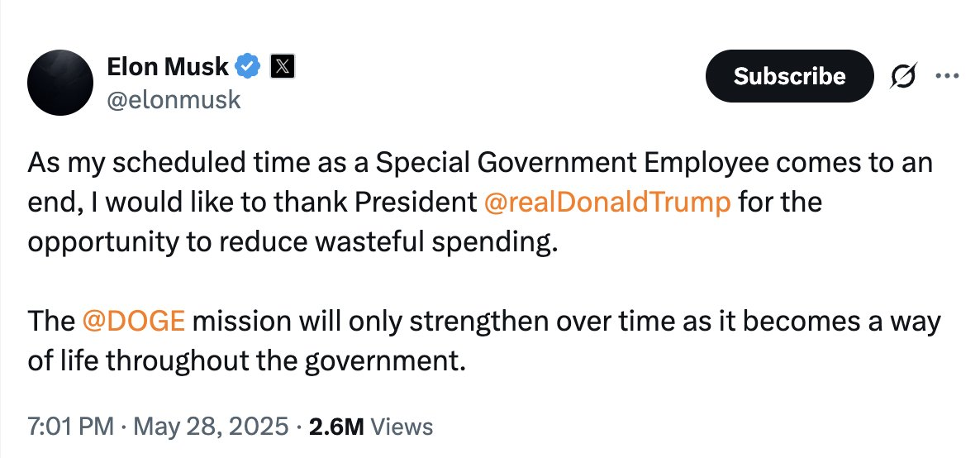Click the line about wasteful spending
The height and width of the screenshot is (458, 980).
tap(292, 243)
